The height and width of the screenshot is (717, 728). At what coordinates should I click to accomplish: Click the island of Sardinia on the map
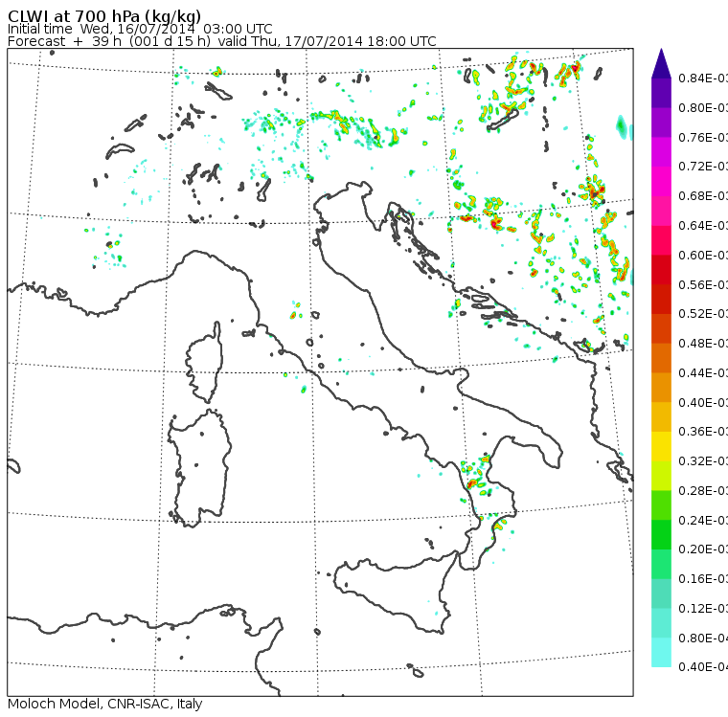[199, 468]
